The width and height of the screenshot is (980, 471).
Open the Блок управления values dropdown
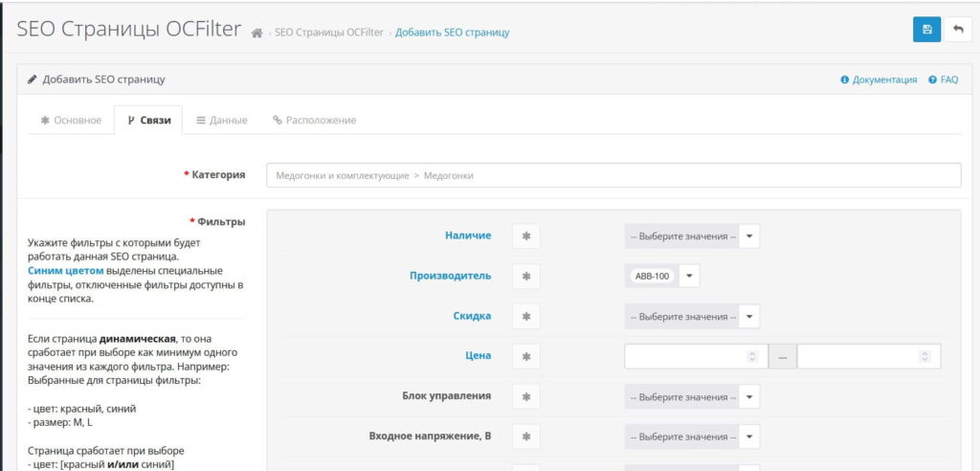point(691,396)
